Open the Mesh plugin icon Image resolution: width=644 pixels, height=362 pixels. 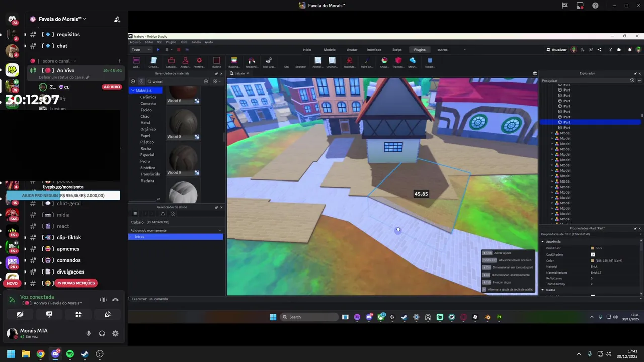coord(413,61)
